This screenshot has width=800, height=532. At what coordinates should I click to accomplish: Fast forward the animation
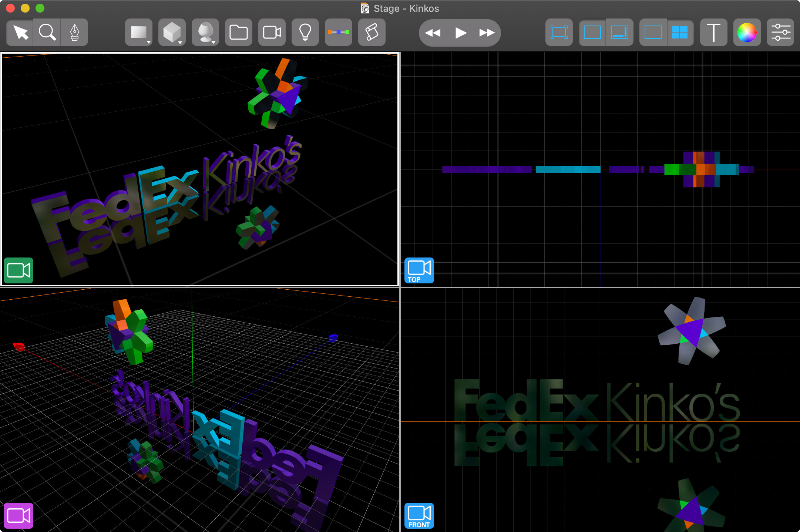(x=487, y=33)
